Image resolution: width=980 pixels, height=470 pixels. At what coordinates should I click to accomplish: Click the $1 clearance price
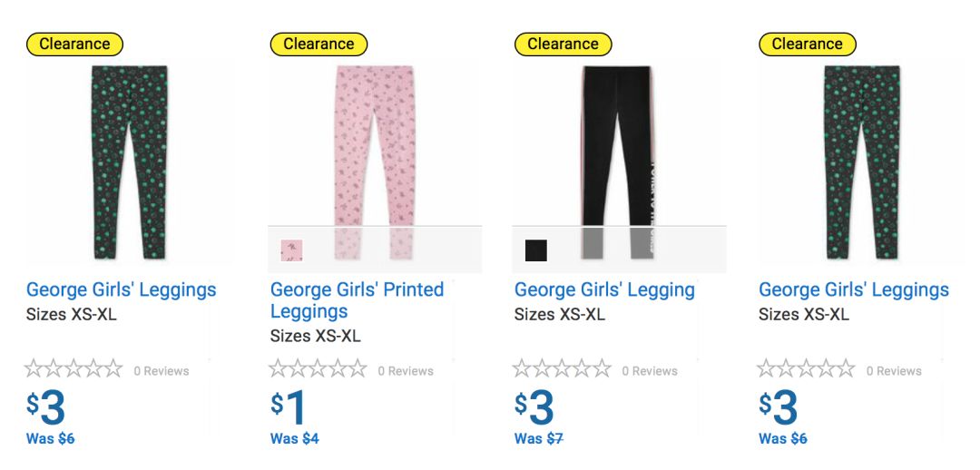[289, 408]
